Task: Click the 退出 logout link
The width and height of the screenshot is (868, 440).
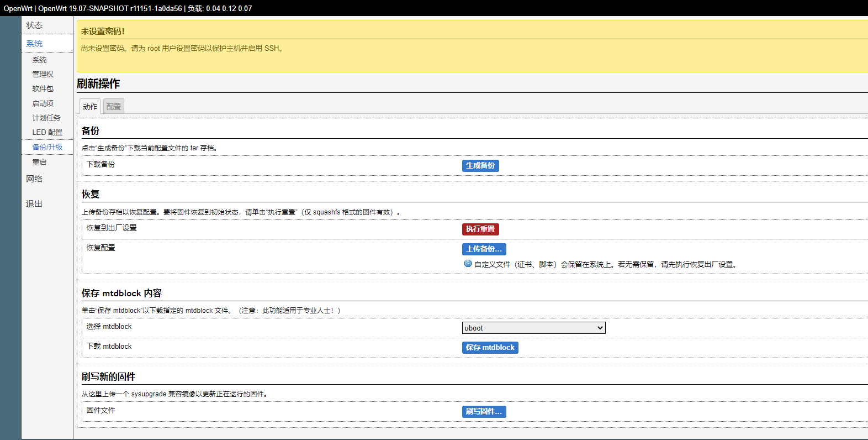Action: pyautogui.click(x=34, y=203)
